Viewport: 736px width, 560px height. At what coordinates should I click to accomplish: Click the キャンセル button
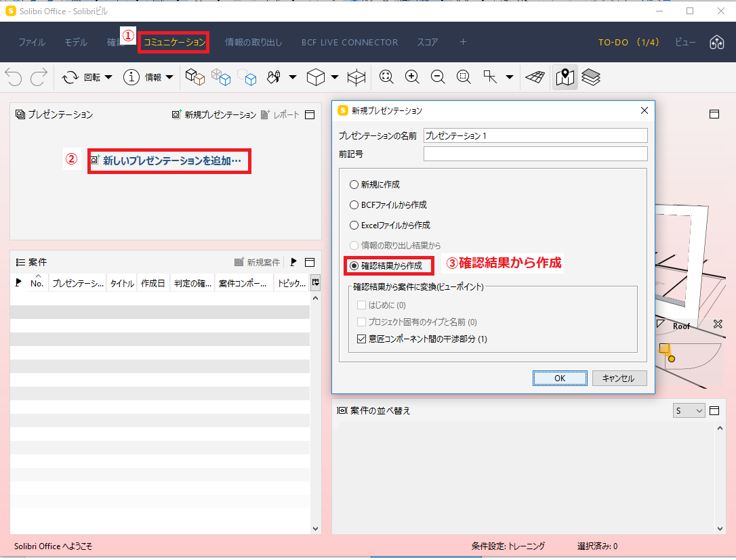coord(619,378)
